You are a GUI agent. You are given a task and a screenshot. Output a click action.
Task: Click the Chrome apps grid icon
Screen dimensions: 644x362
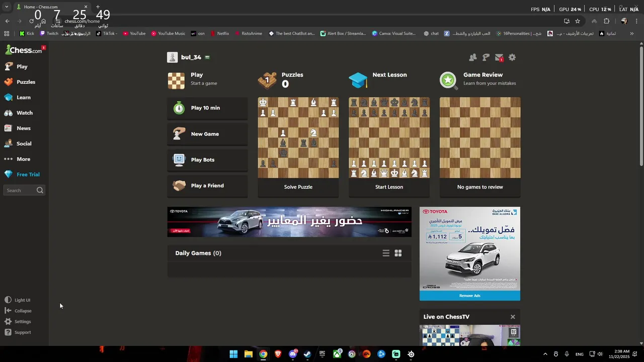tap(7, 34)
